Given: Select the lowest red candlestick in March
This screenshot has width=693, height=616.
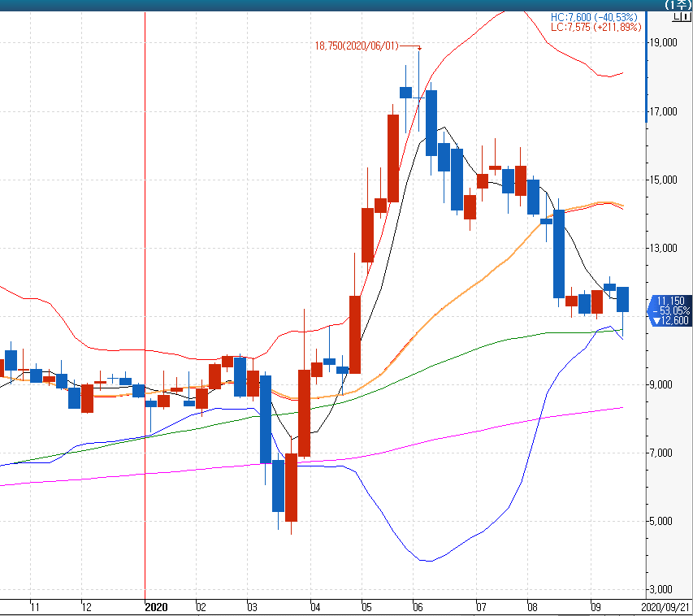Looking at the screenshot, I should click(x=291, y=486).
